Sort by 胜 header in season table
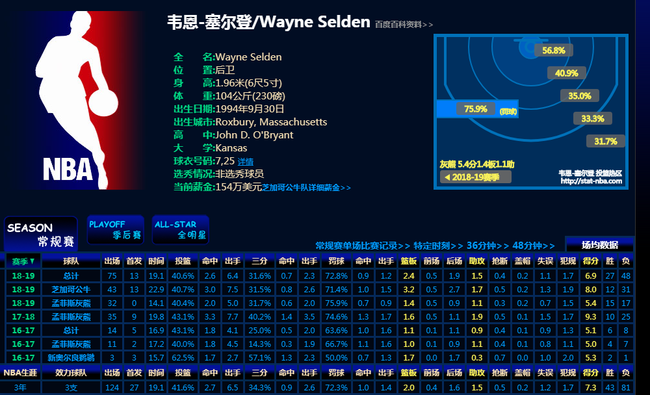Viewport: 650px width, 395px height. [610, 261]
